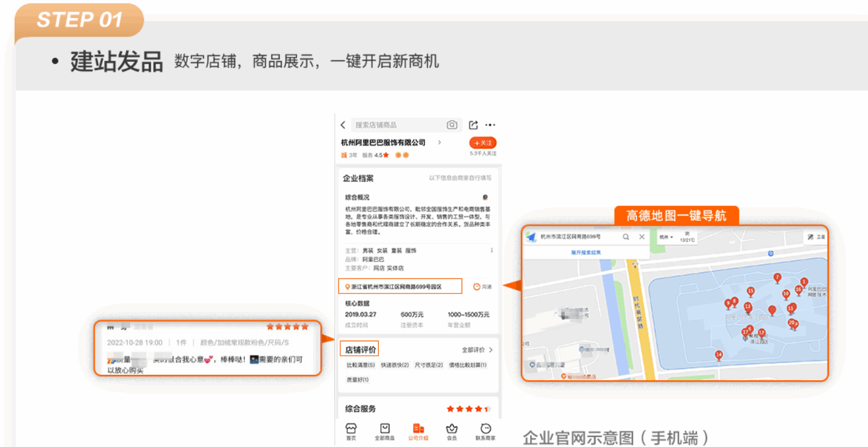Tap the share icon at the top of the store page
This screenshot has height=447, width=868.
pos(473,125)
